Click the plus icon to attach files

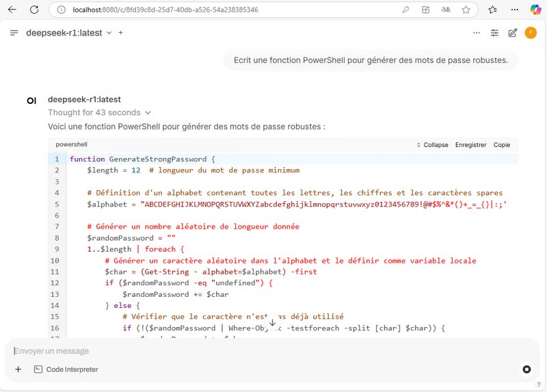18,369
